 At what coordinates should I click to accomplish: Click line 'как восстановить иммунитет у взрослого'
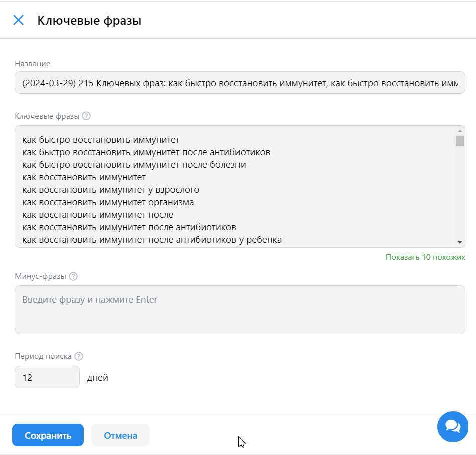(111, 190)
